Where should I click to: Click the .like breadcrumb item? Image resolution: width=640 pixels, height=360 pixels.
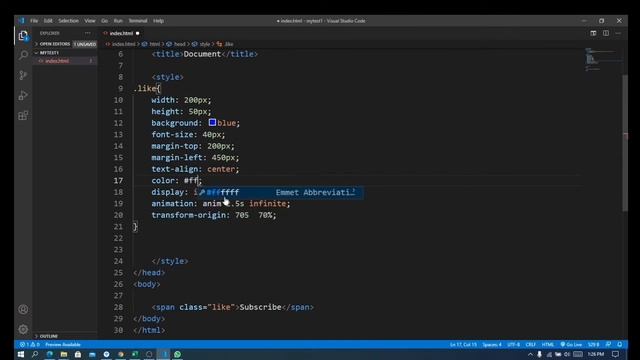228,44
